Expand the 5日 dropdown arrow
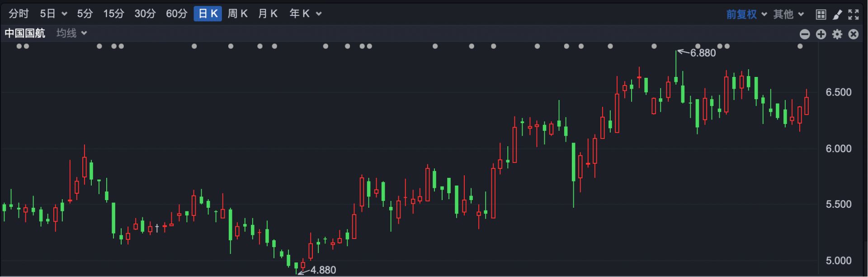868x277 pixels. click(64, 14)
